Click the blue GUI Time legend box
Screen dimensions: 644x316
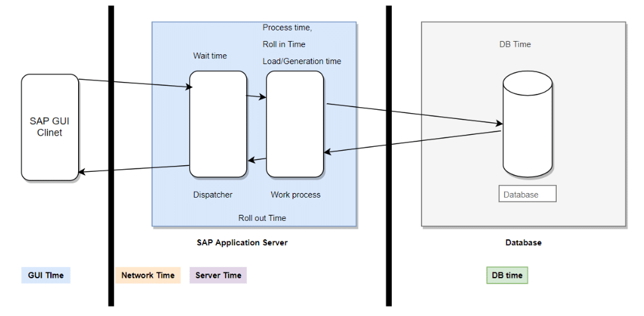point(46,275)
